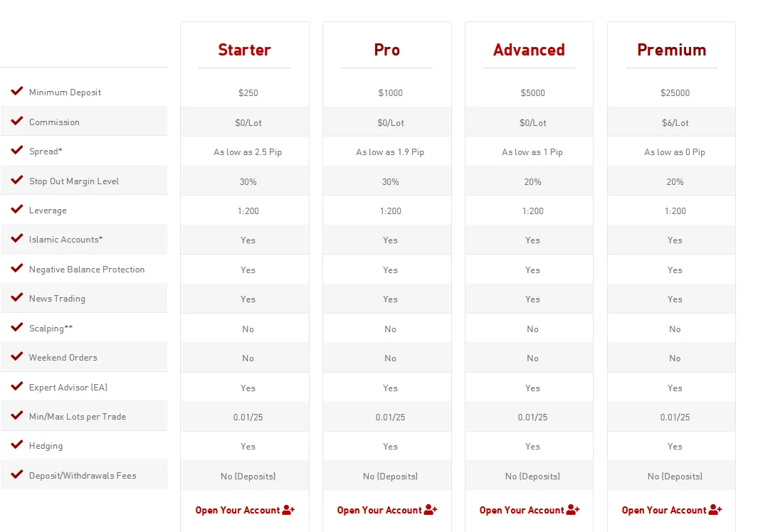Click the checkmark beside Hedging
This screenshot has height=532, width=763.
click(17, 444)
